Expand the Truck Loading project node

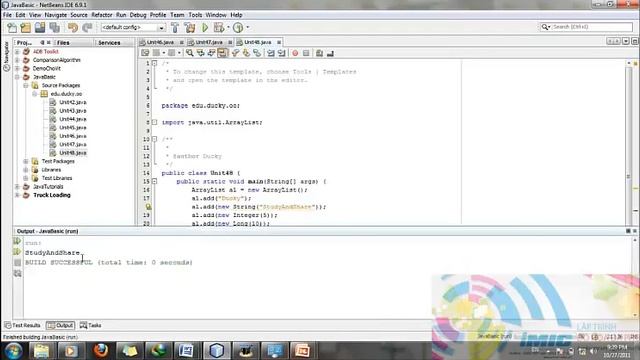click(x=17, y=195)
